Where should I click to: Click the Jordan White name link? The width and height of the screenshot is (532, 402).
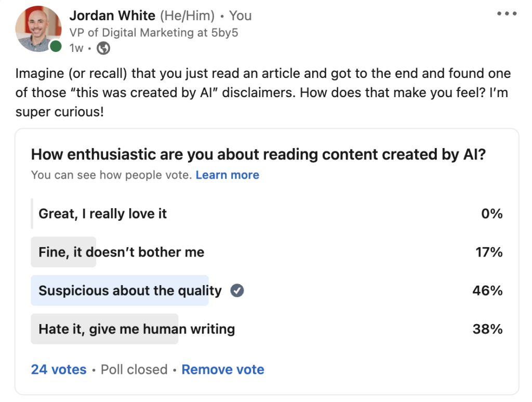pos(112,16)
